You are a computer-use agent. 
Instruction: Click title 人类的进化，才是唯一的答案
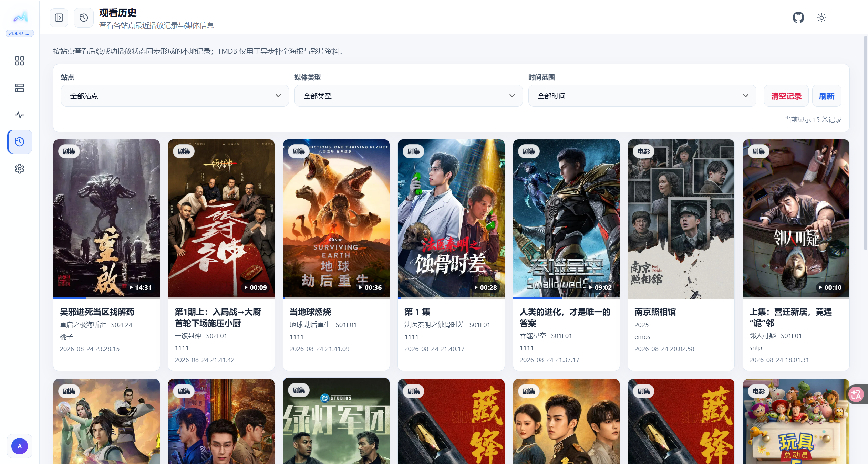point(565,317)
